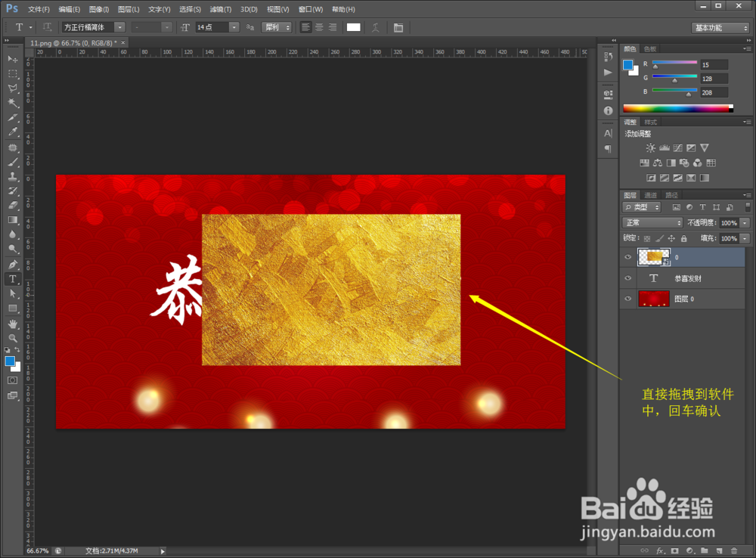Switch to the 路径 tab
The height and width of the screenshot is (558, 756).
(x=671, y=195)
